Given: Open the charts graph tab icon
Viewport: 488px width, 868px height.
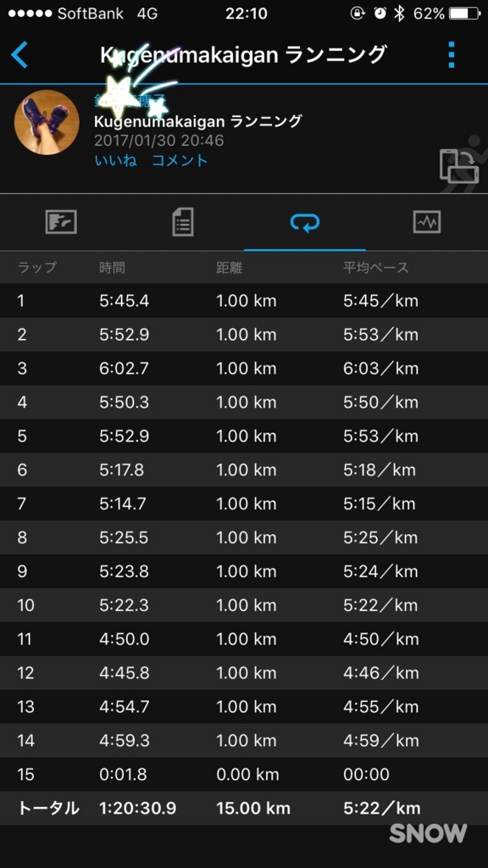Looking at the screenshot, I should pos(427,222).
